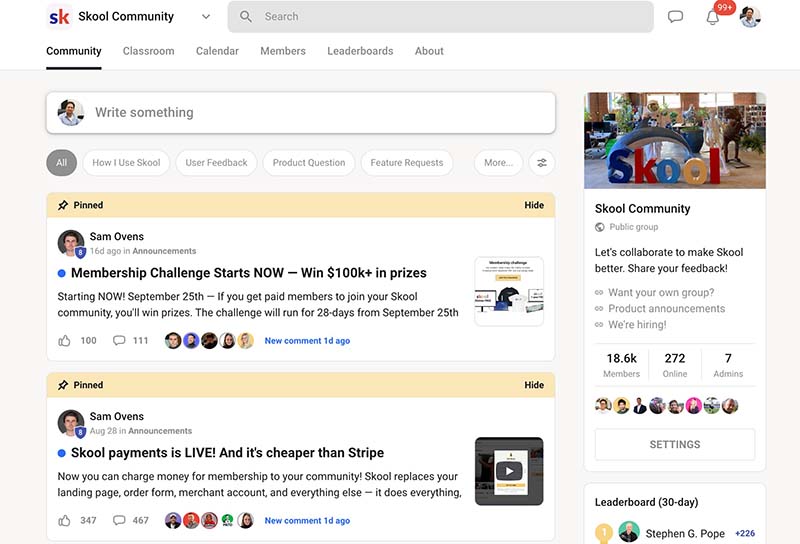The height and width of the screenshot is (544, 800).
Task: View 272 Online count
Action: coord(674,365)
